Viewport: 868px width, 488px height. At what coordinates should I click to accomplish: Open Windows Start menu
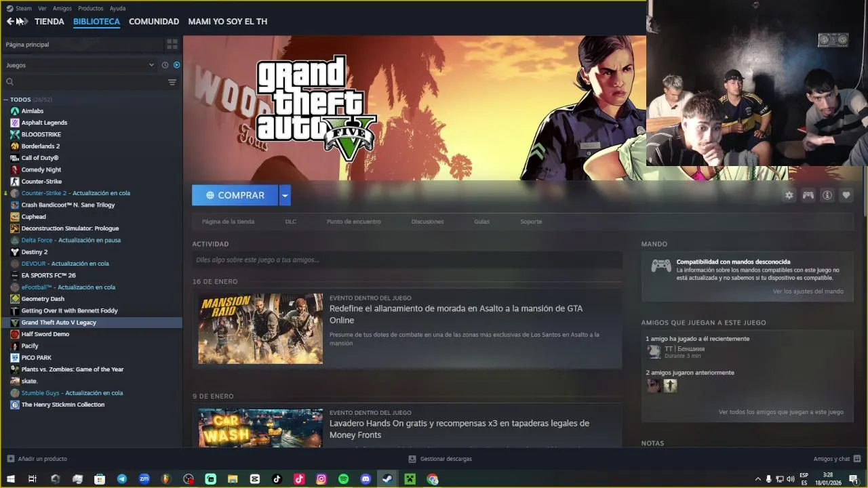(x=10, y=479)
